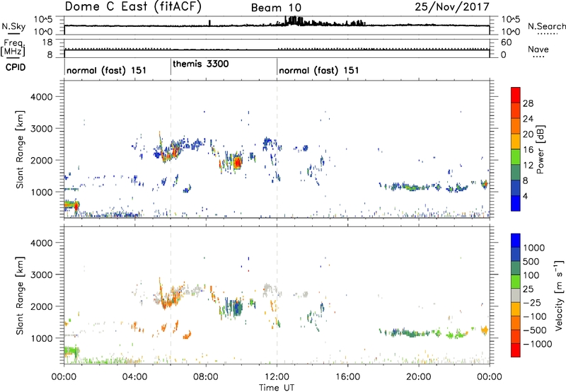Viewport: 566px width, 392px height.
Task: Click the '18' frequency axis tick
Action: pyautogui.click(x=47, y=42)
